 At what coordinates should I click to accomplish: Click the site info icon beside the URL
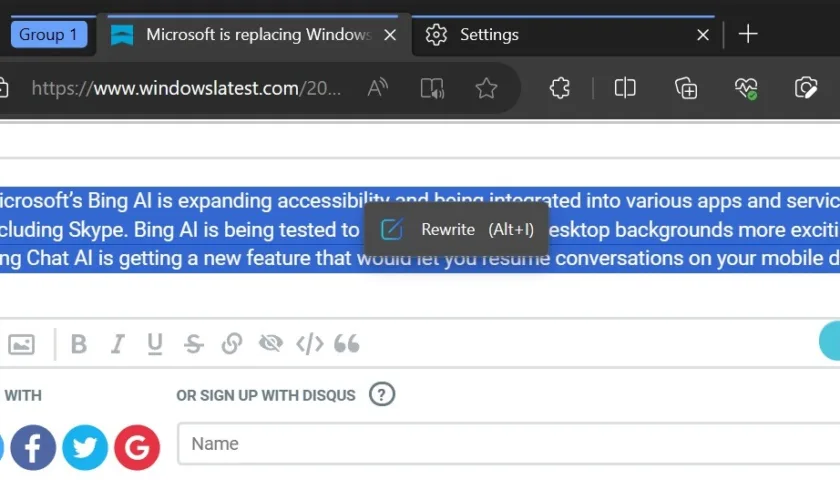pyautogui.click(x=3, y=88)
